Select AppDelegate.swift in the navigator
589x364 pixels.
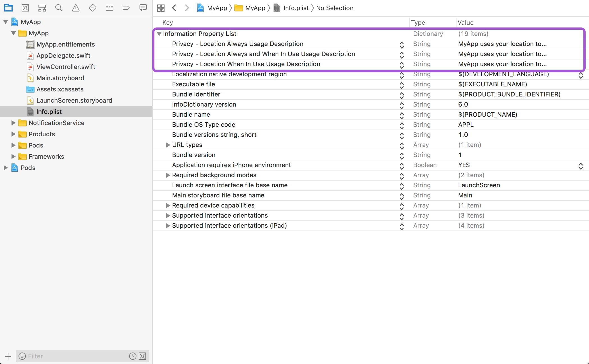pyautogui.click(x=63, y=56)
